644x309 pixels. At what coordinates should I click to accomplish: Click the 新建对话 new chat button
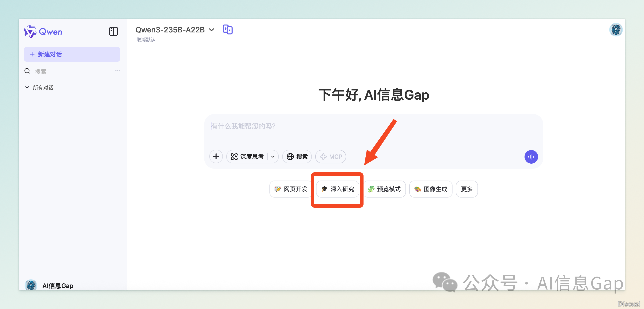[72, 54]
